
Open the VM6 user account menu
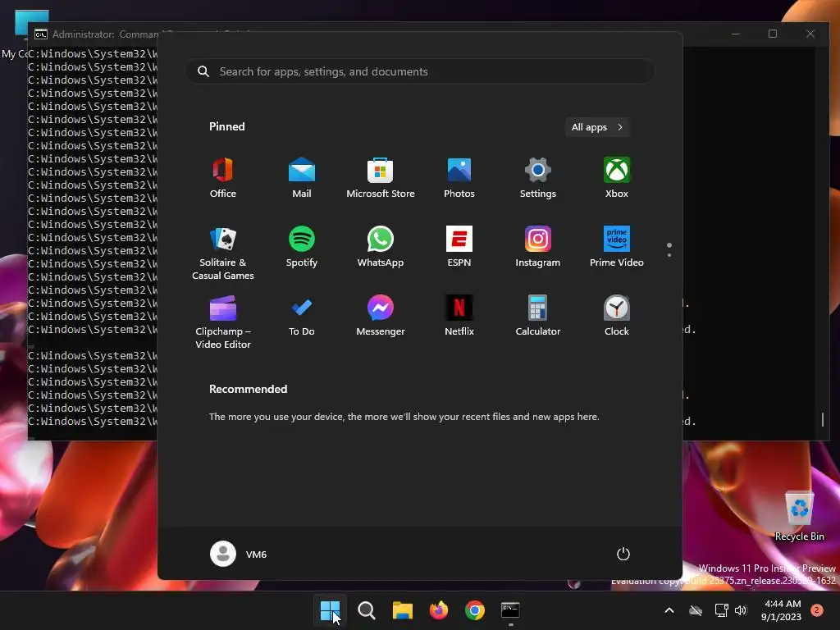239,554
